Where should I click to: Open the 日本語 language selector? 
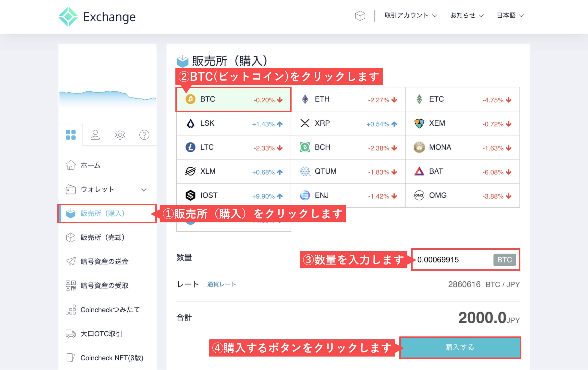click(510, 15)
